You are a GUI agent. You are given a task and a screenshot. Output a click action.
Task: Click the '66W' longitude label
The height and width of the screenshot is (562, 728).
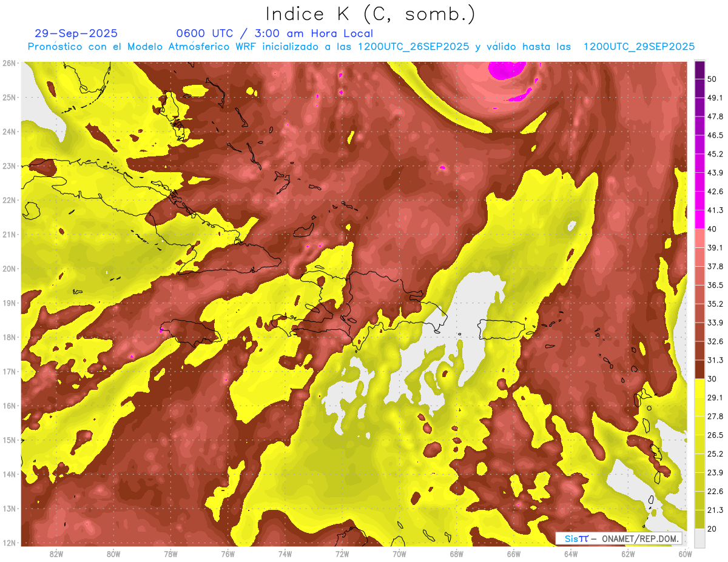513,554
